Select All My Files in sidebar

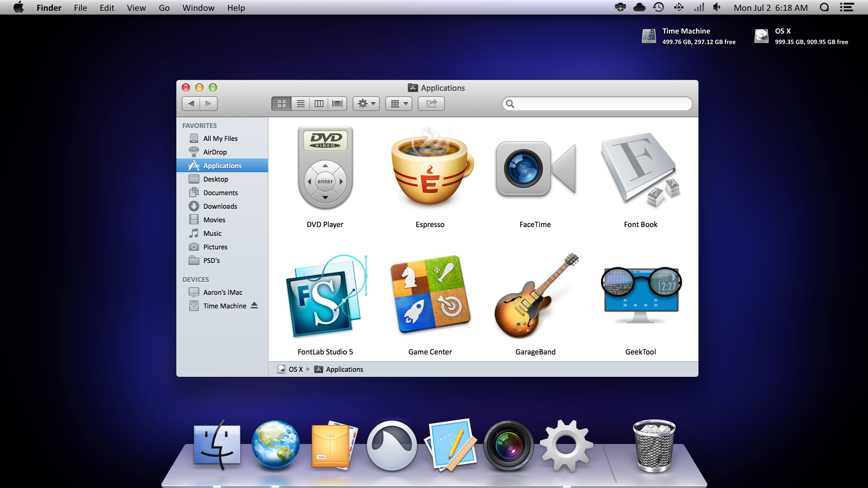tap(222, 138)
